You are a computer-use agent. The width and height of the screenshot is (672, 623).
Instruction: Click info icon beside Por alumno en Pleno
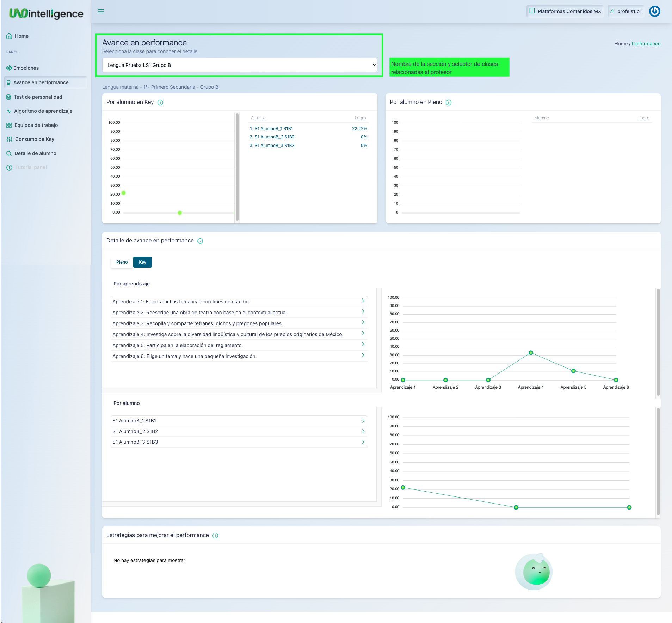click(x=449, y=103)
